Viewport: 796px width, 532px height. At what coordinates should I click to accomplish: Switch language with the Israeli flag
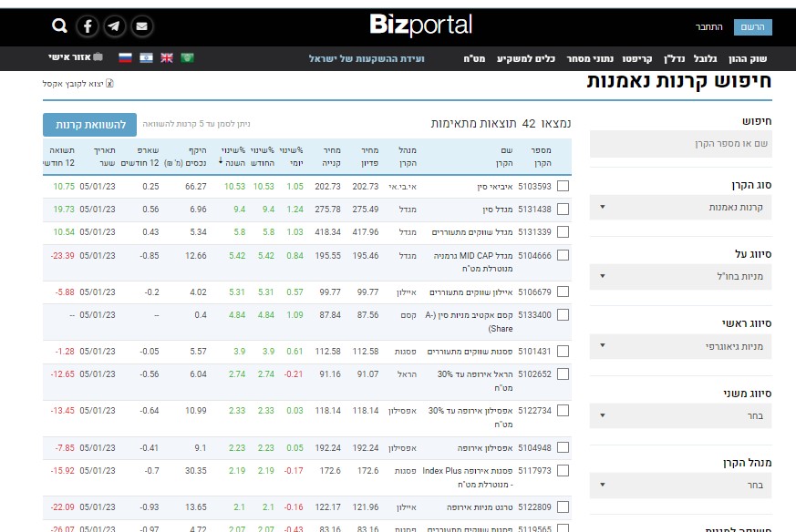[146, 57]
